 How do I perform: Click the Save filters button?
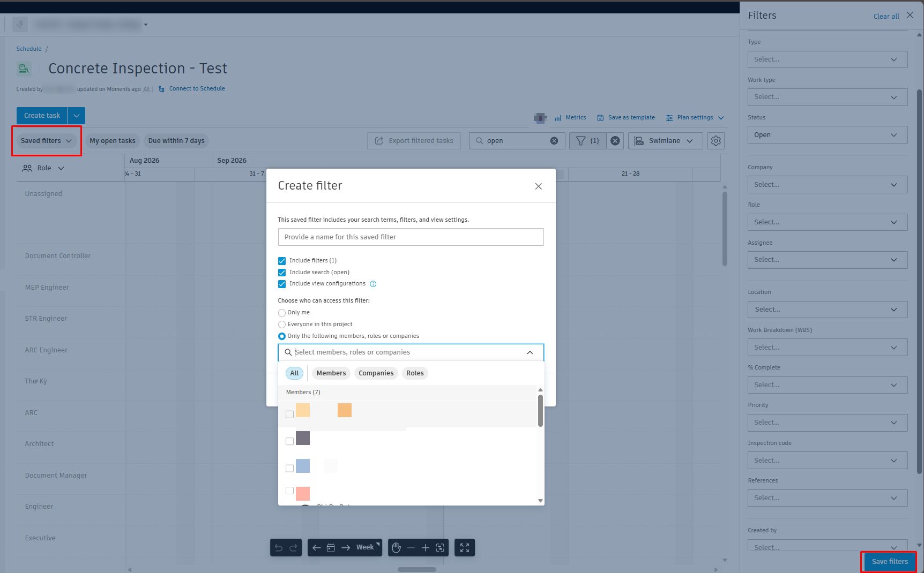pos(889,562)
